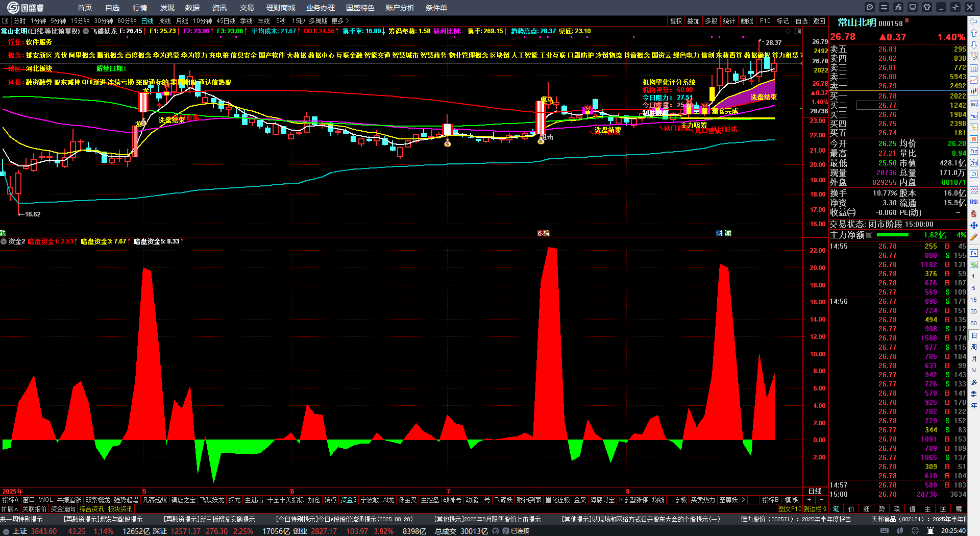Open the 图文F10 link

(x=790, y=509)
